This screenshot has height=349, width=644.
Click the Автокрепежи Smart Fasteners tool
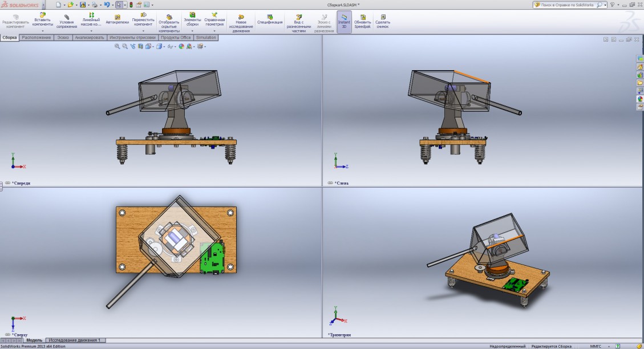[117, 20]
